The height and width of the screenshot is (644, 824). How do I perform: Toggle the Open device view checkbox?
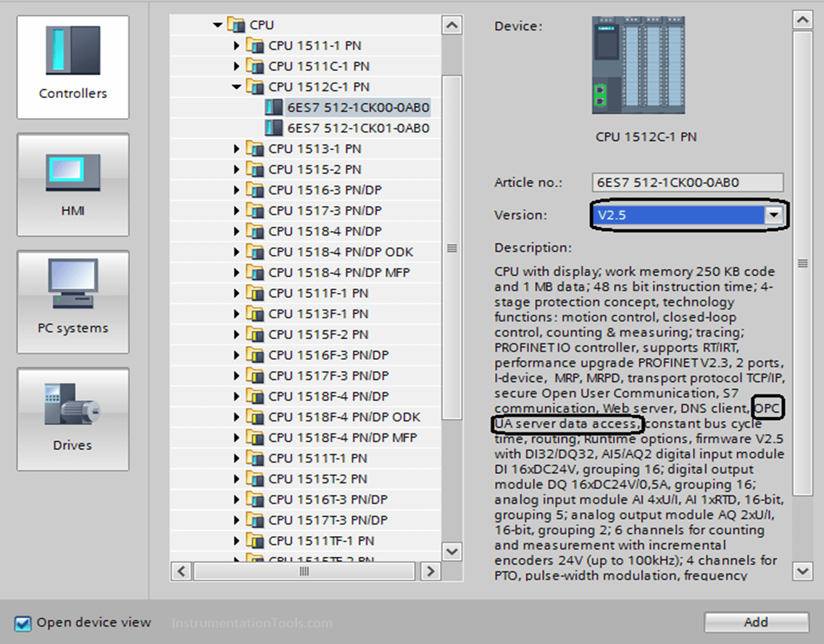(22, 623)
